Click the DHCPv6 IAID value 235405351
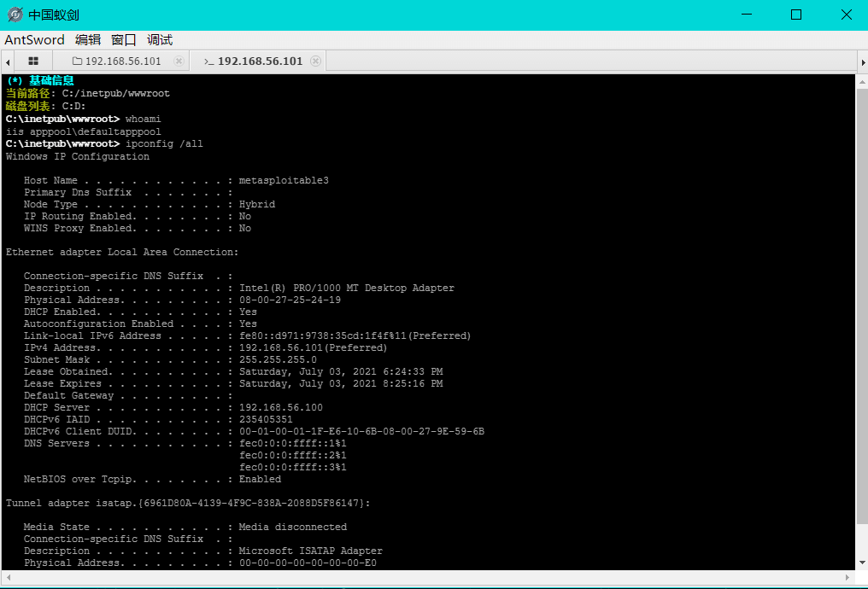868x589 pixels. 266,419
